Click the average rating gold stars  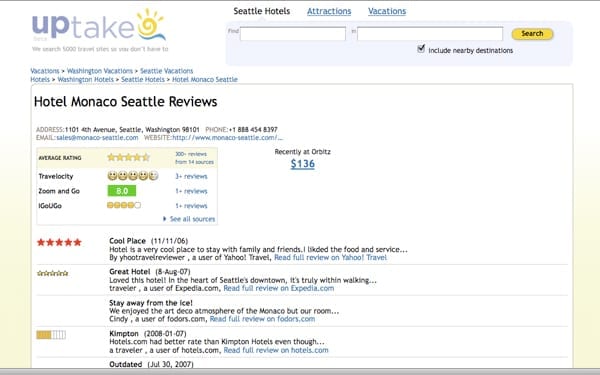(129, 157)
